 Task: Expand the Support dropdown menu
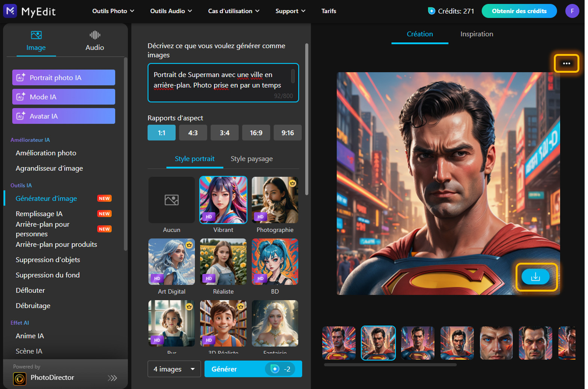click(290, 11)
